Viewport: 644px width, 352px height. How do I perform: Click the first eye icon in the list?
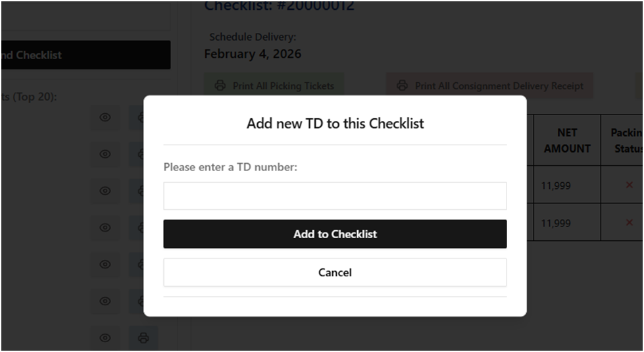coord(105,118)
